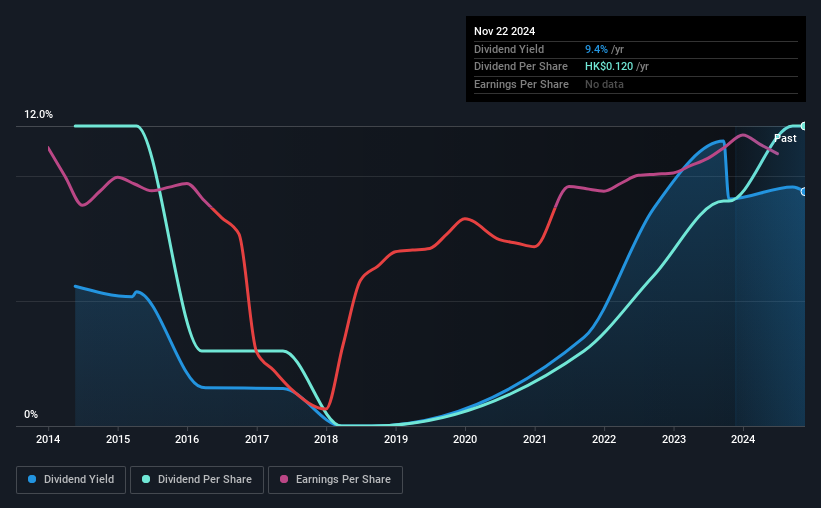Toggle the Earnings Per Share legend button

coord(335,480)
